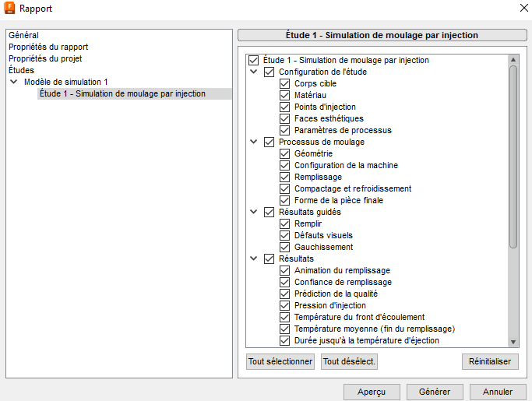The image size is (532, 401).
Task: Collapse Modèle de simulation 1 tree node
Action: click(13, 82)
